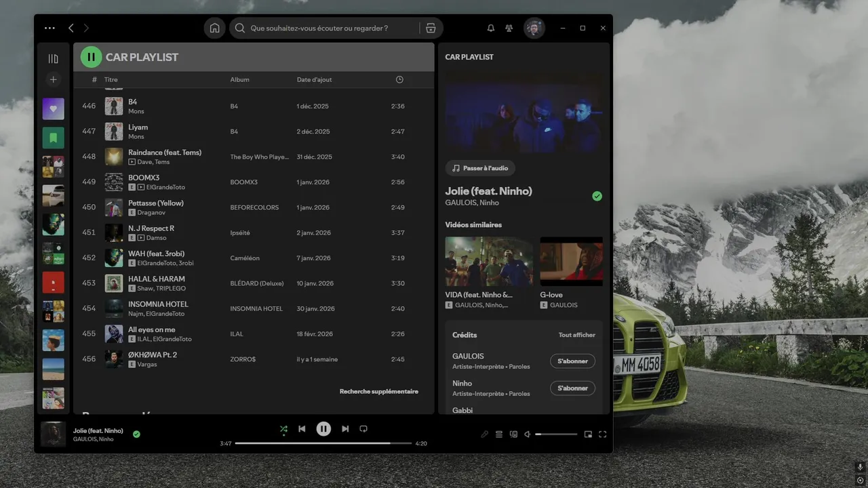Viewport: 868px width, 488px height.
Task: Select the track Liyam
Action: coord(254,131)
